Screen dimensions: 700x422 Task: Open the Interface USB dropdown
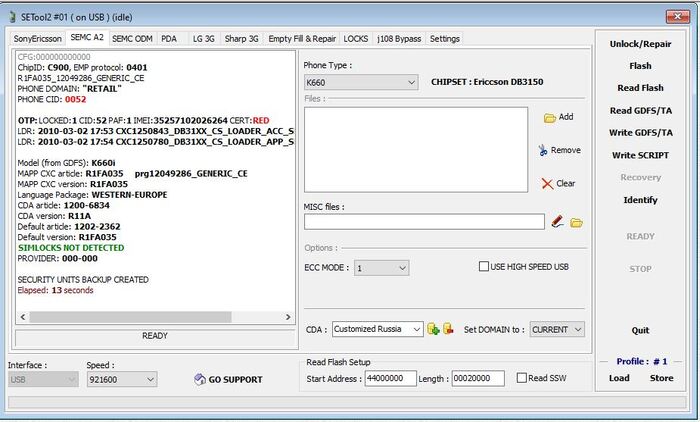43,380
